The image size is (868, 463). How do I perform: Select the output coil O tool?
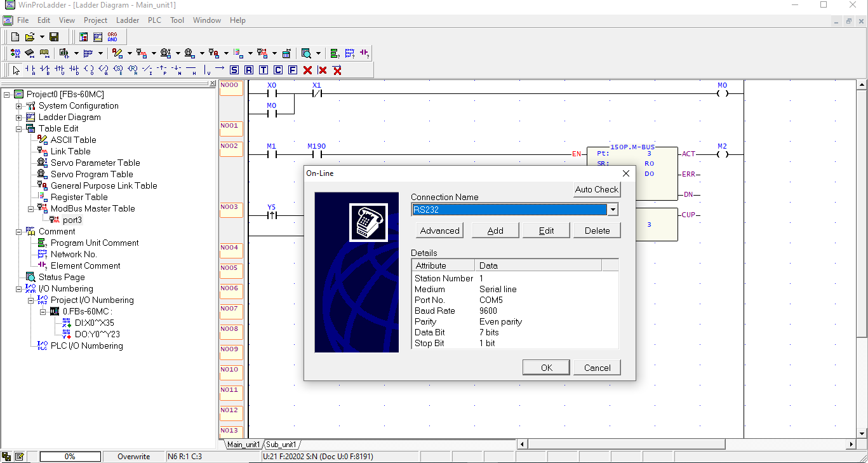[x=89, y=70]
